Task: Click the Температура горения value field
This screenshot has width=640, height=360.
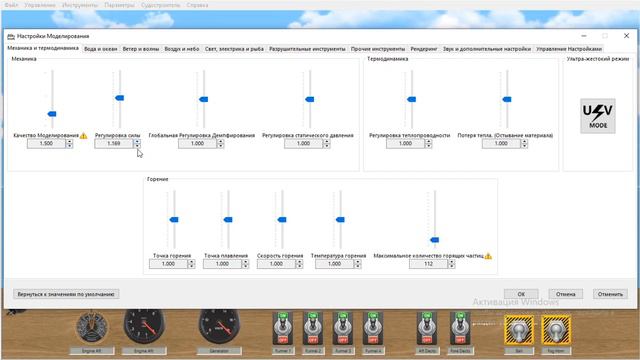Action: coord(334,264)
